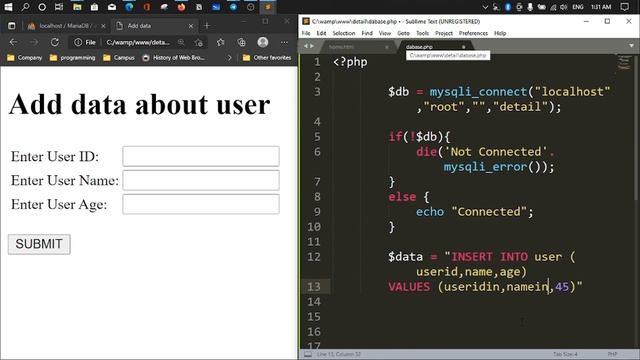The width and height of the screenshot is (640, 360).
Task: Open Telegram from the taskbar
Action: [x=233, y=7]
